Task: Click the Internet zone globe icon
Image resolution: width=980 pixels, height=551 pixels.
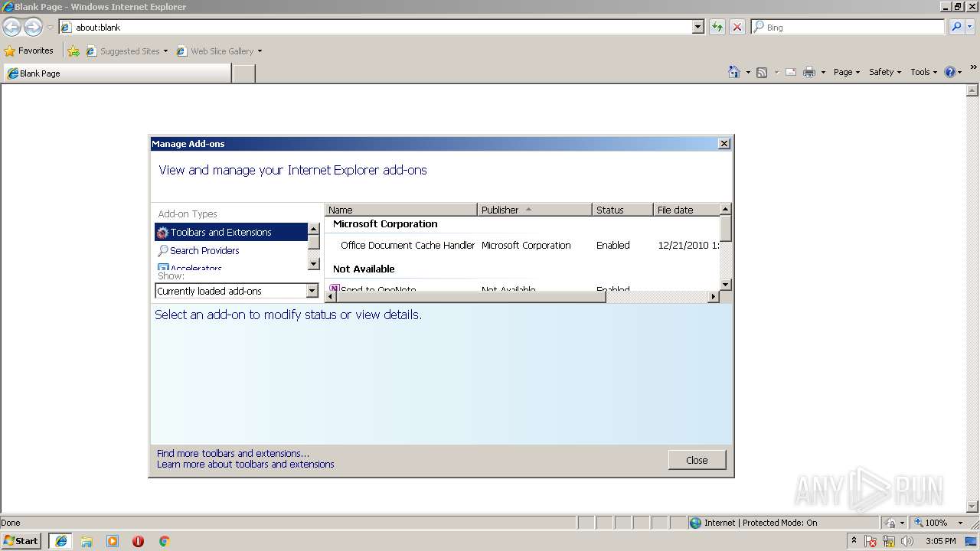Action: [x=695, y=523]
